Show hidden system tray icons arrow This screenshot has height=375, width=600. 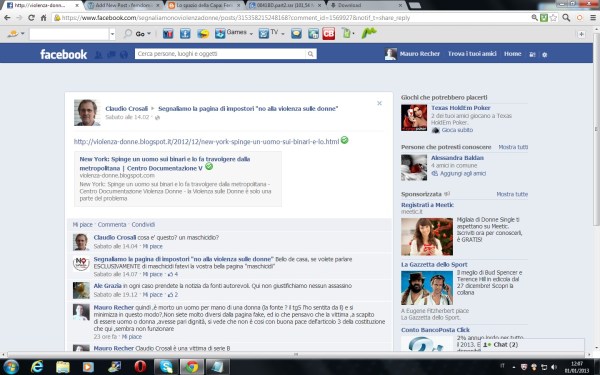514,367
